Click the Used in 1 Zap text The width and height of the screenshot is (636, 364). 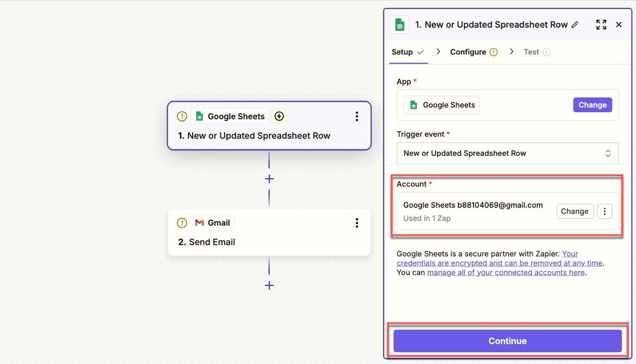point(427,218)
